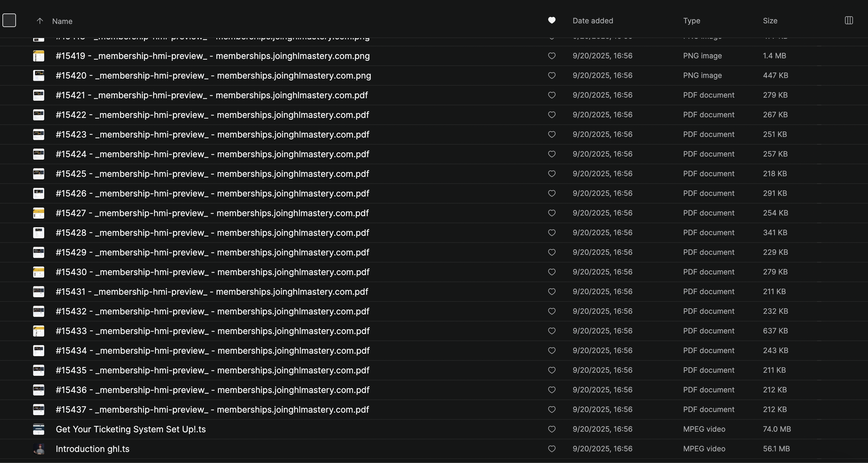
Task: Click thumbnail icon of #15420 PNG
Action: pyautogui.click(x=39, y=76)
